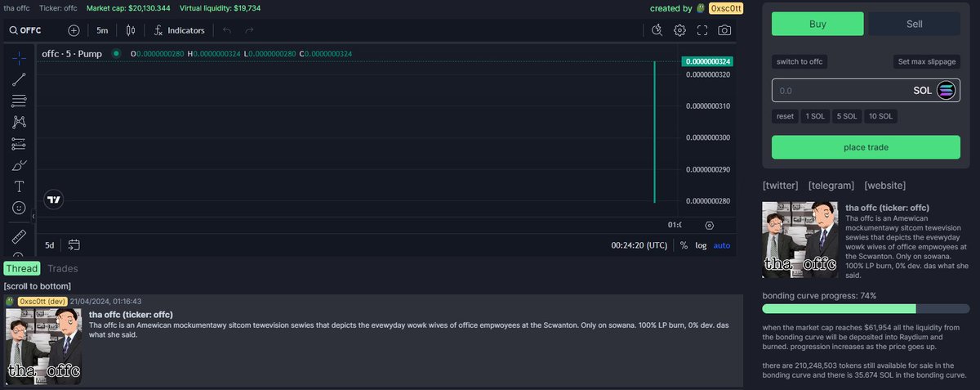Open the [website] link
The image size is (980, 390).
pyautogui.click(x=884, y=186)
